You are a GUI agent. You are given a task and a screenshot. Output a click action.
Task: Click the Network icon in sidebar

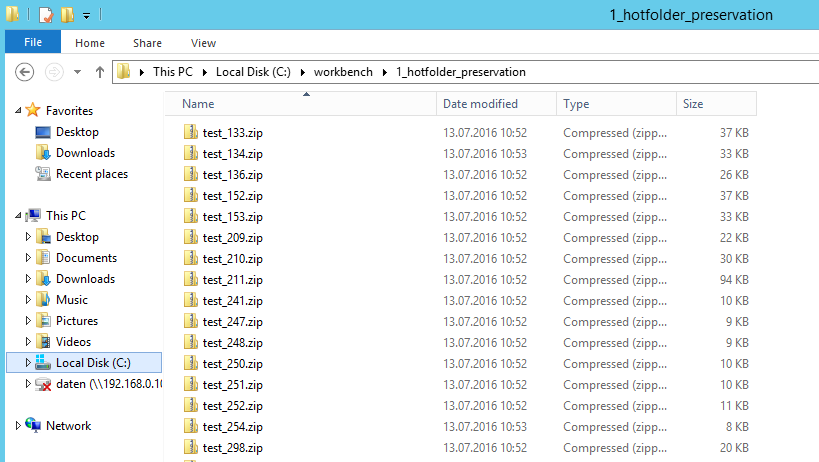click(x=34, y=426)
